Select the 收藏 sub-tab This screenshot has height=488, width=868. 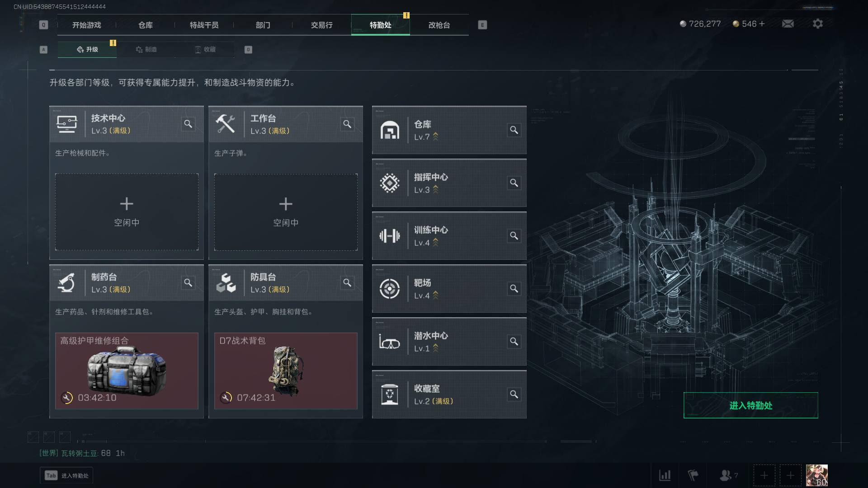click(205, 49)
